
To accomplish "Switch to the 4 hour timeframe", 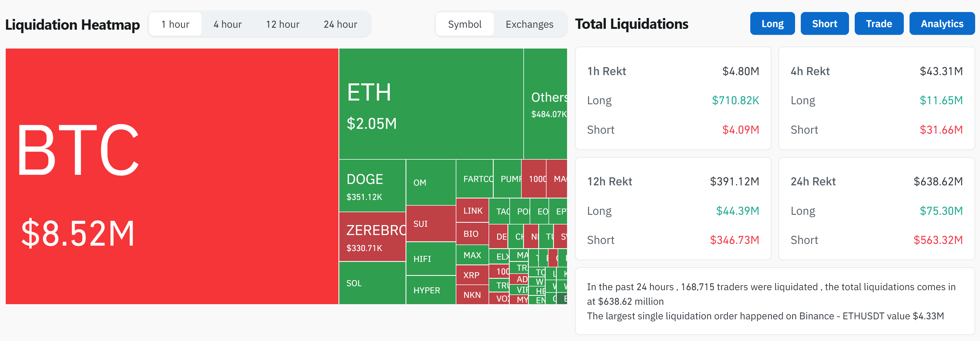I will tap(227, 24).
